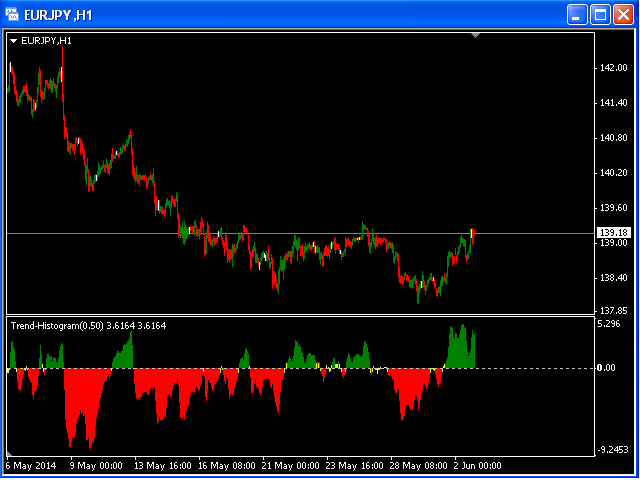Maximize the EURJPY,H1 chart window
Screen dimensions: 640x480
pos(600,15)
